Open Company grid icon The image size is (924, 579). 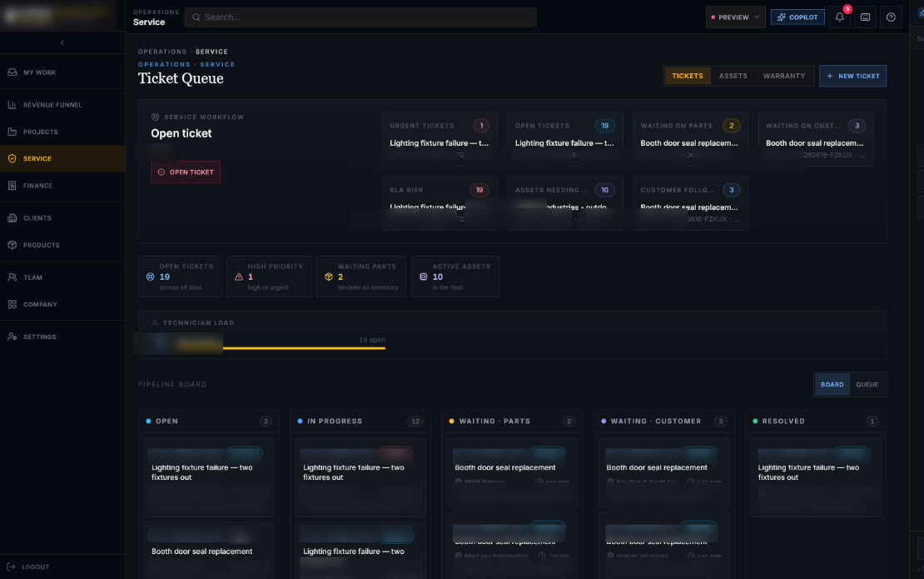pyautogui.click(x=12, y=304)
